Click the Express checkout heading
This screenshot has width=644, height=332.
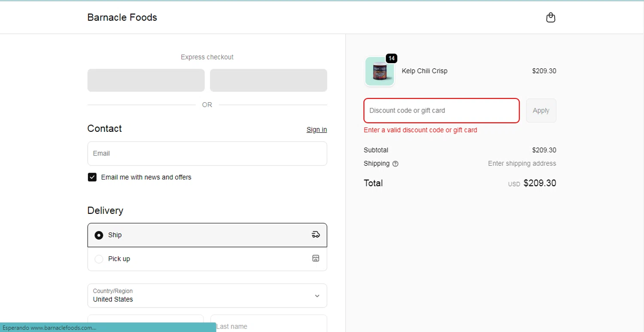207,57
